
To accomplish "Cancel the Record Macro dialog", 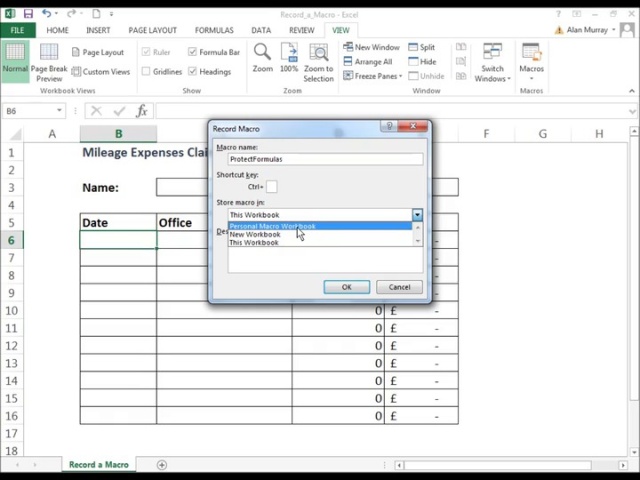I will click(399, 287).
